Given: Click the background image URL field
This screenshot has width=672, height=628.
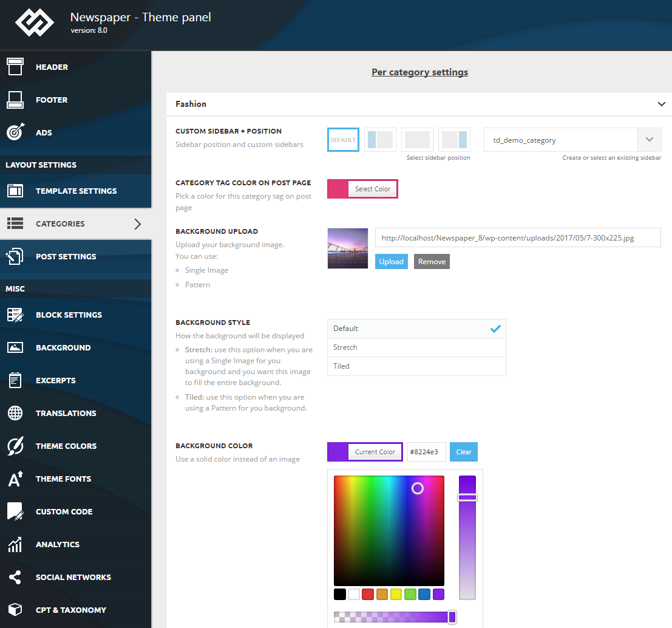Looking at the screenshot, I should [x=518, y=237].
